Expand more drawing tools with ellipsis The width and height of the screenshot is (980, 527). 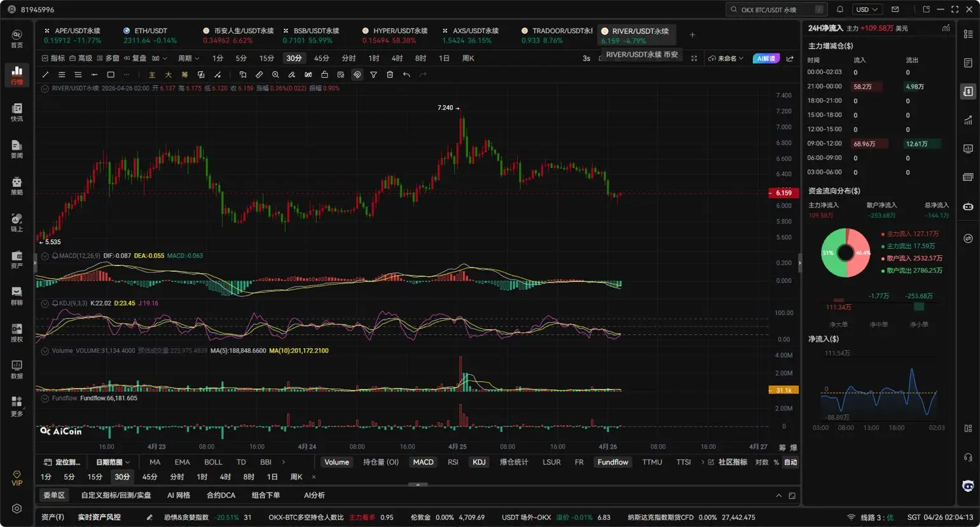click(127, 74)
